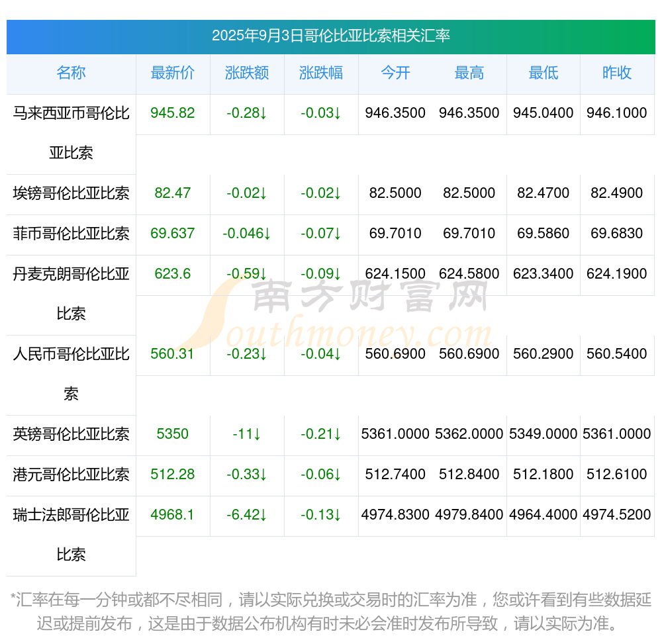Screen dimensions: 662x644
Task: Click low value 69.5860
Action: pos(544,234)
